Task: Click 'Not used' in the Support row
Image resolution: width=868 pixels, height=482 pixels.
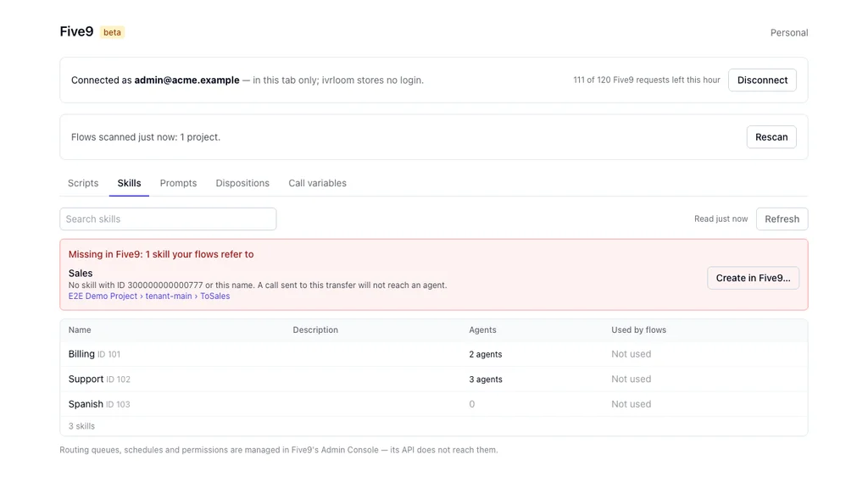Action: [631, 379]
